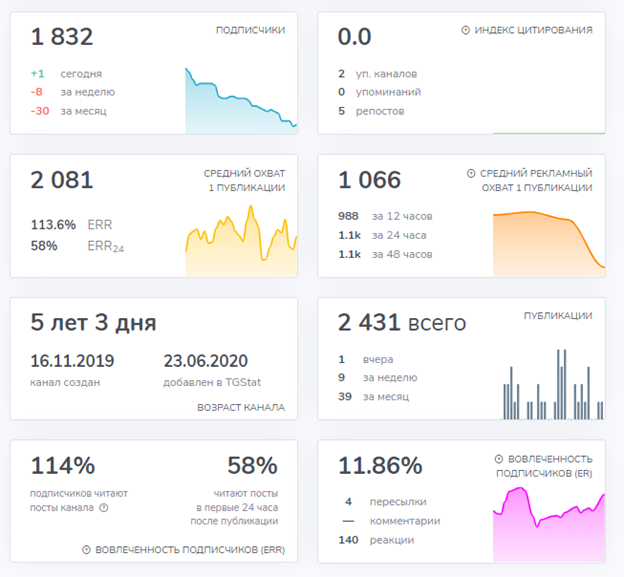Click average reach value 2 081
The width and height of the screenshot is (624, 577).
(62, 180)
